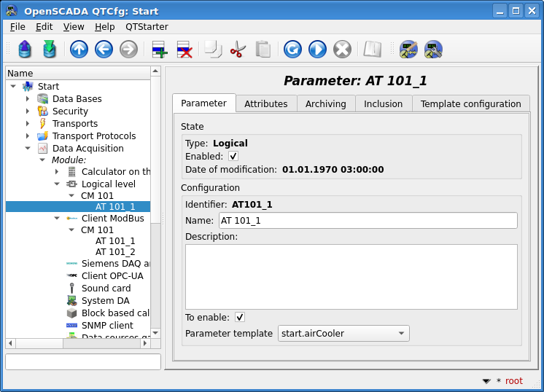The image size is (544, 392).
Task: Expand the Transport Protocols node
Action: [28, 136]
